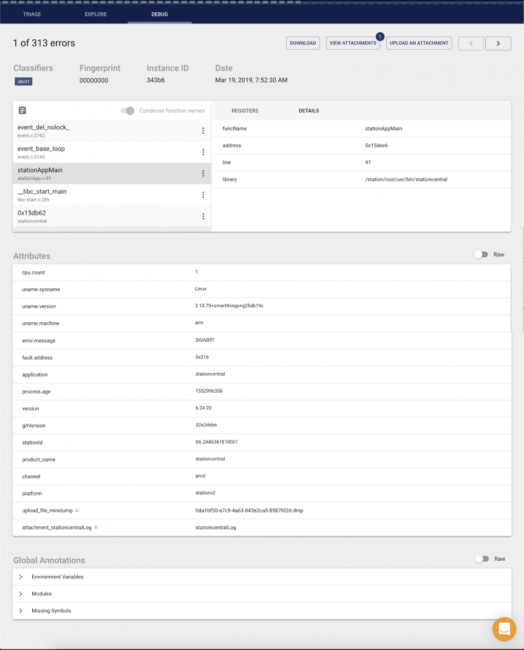Enable Raw view for Attributes
This screenshot has height=650, width=524.
[482, 255]
